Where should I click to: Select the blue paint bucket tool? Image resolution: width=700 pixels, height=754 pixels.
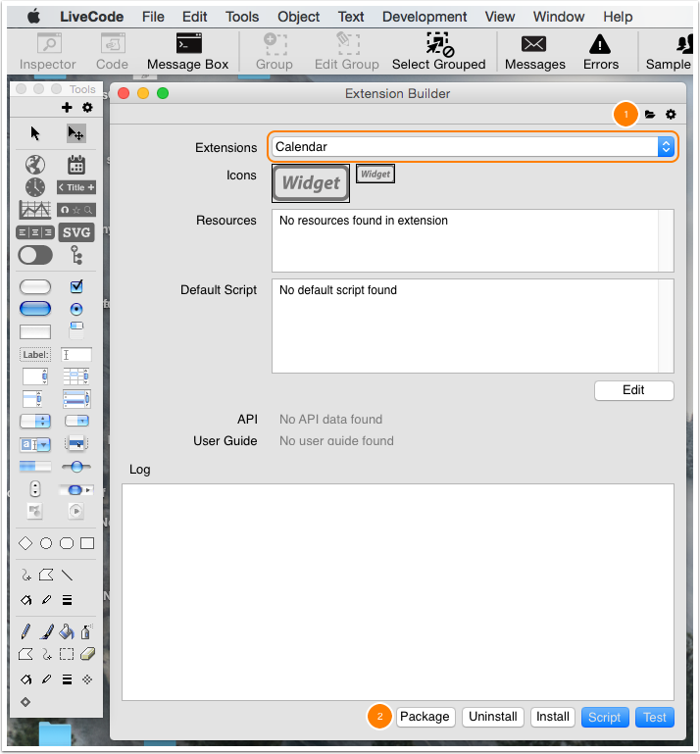click(x=67, y=631)
